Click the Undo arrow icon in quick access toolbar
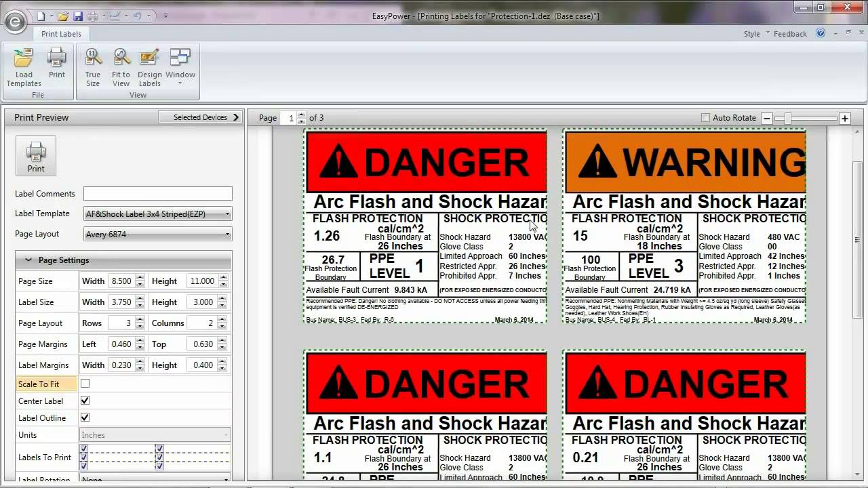868x488 pixels. pos(137,16)
